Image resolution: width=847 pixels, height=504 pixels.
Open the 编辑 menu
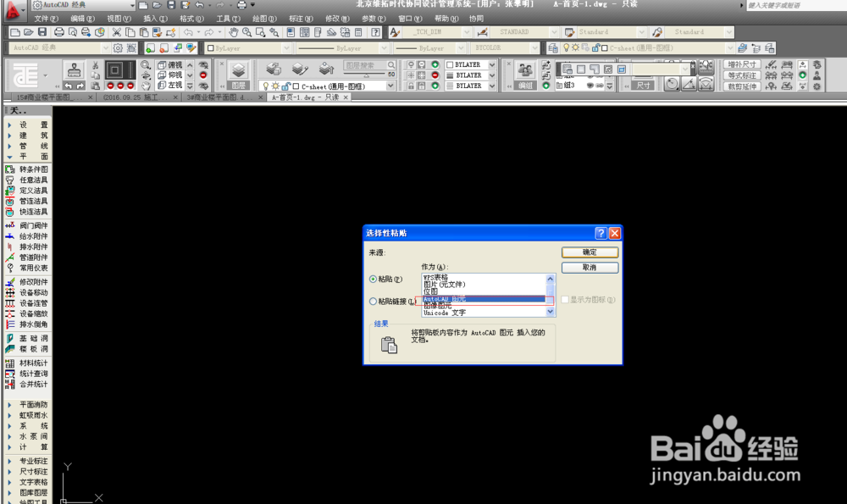click(82, 19)
